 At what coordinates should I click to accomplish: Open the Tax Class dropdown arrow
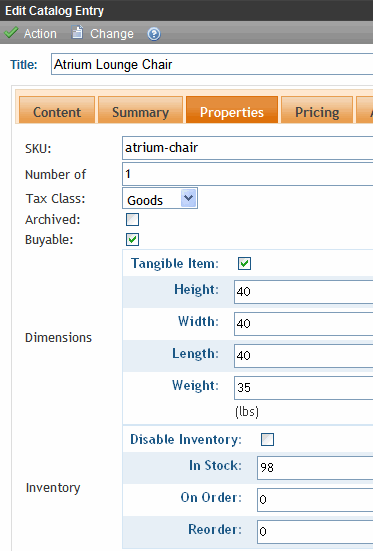coord(188,198)
